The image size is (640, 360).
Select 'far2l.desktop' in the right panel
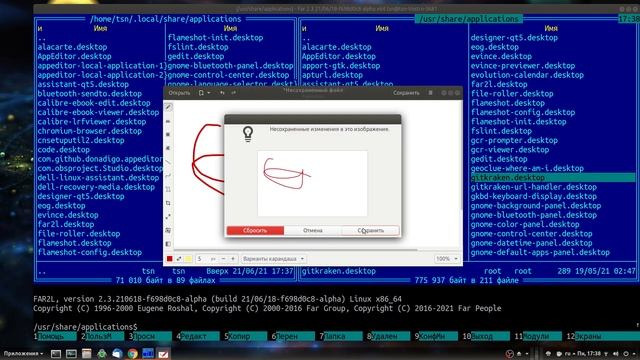[x=499, y=84]
